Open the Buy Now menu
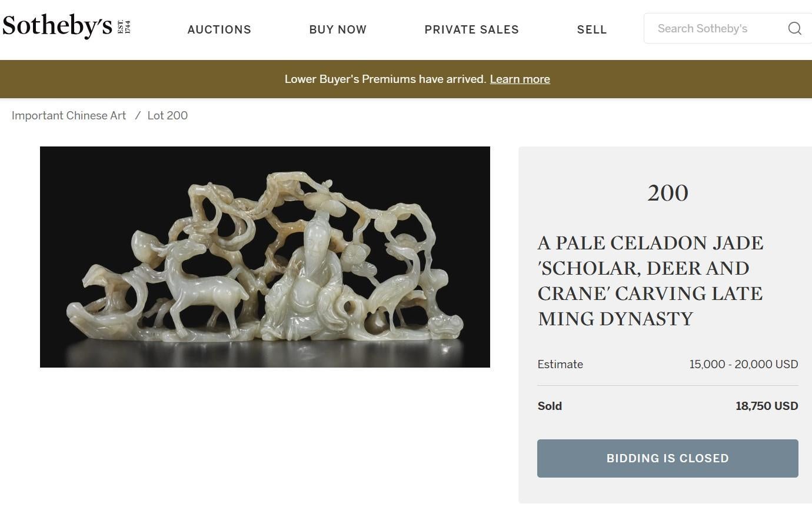The width and height of the screenshot is (812, 507). [338, 29]
